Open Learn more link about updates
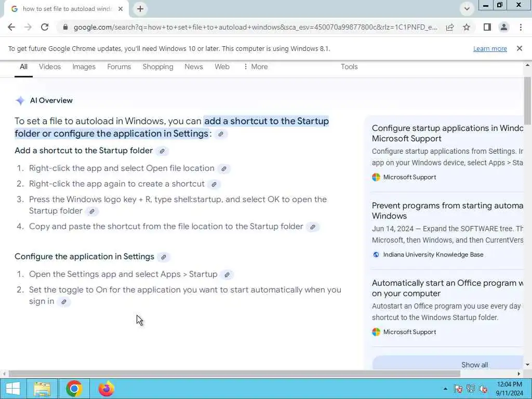Image resolution: width=532 pixels, height=399 pixels. [490, 48]
